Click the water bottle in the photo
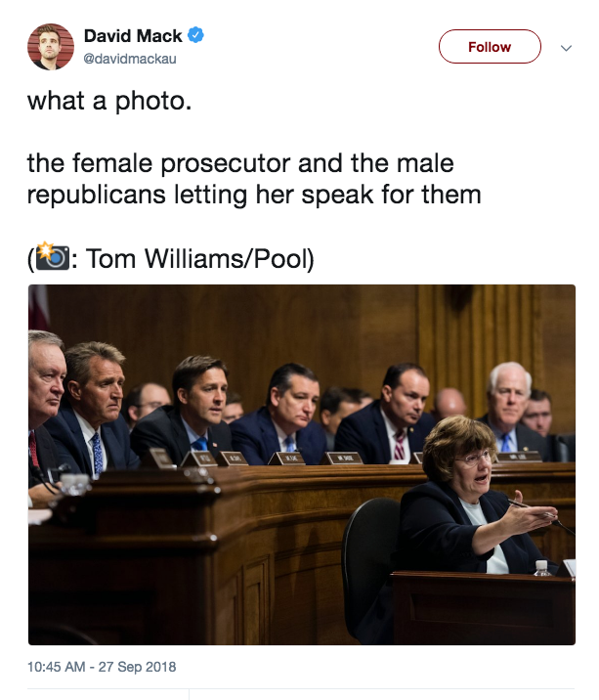 [541, 567]
